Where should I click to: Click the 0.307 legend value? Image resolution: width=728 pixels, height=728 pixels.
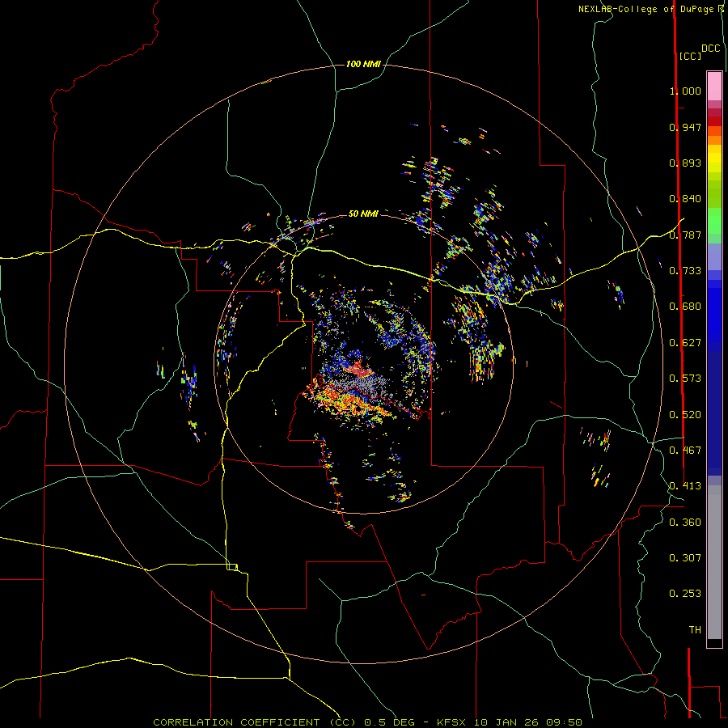coord(685,558)
